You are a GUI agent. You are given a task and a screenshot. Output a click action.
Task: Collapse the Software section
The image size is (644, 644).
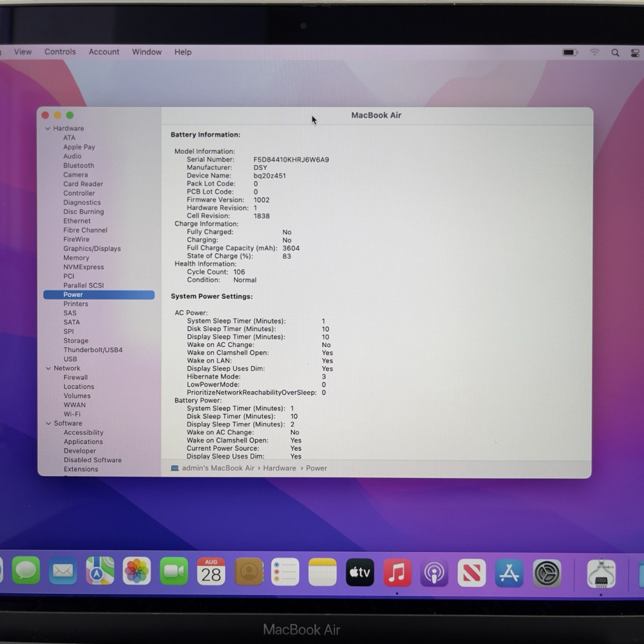pos(48,424)
